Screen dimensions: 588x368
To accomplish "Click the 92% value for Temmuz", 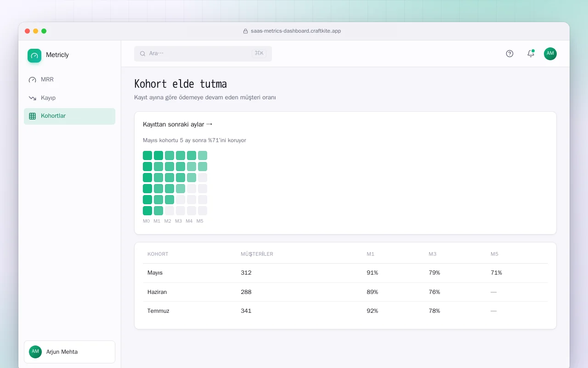I will pos(372,311).
